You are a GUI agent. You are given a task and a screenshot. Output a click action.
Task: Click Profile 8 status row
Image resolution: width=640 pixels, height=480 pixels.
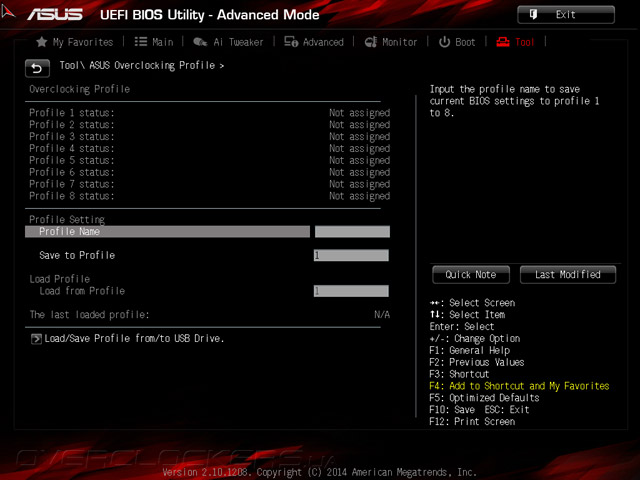point(209,196)
